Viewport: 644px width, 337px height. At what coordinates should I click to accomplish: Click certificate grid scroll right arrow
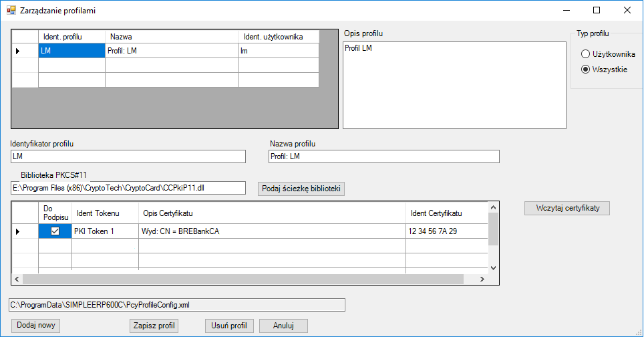click(482, 279)
